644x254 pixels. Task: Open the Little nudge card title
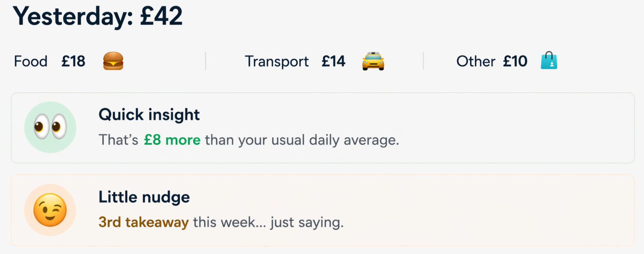144,197
